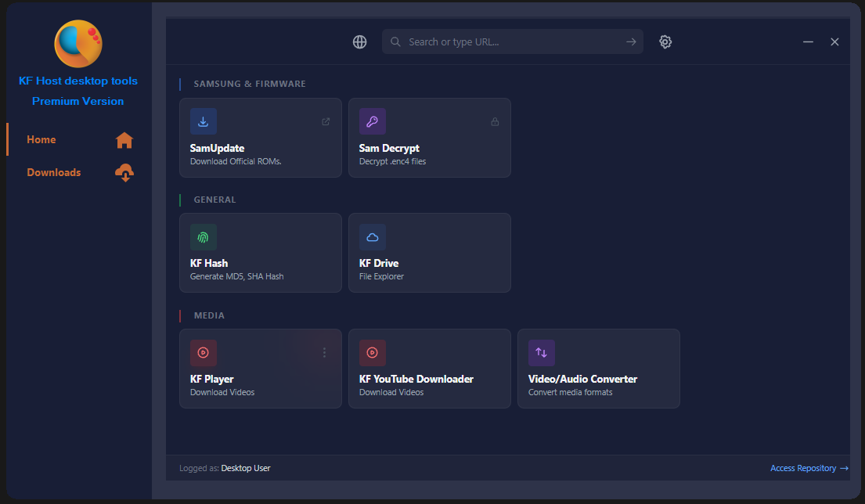
Task: Launch the Video/Audio Converter arrows icon
Action: click(541, 353)
